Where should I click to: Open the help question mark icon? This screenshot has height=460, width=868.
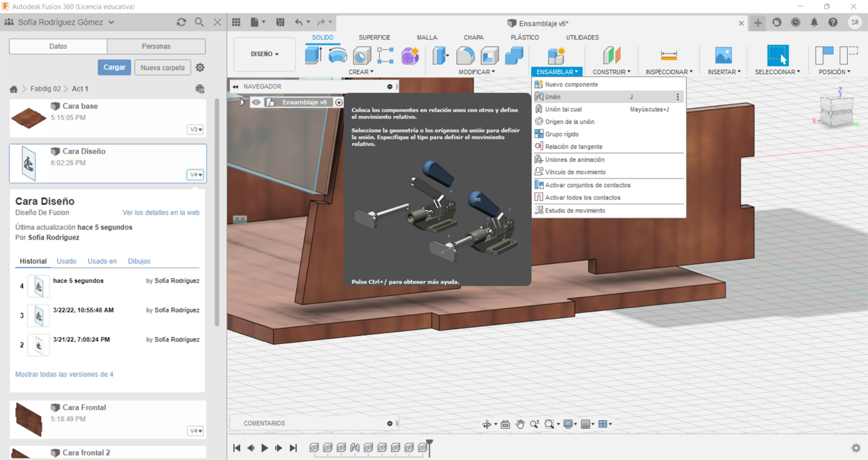click(833, 22)
